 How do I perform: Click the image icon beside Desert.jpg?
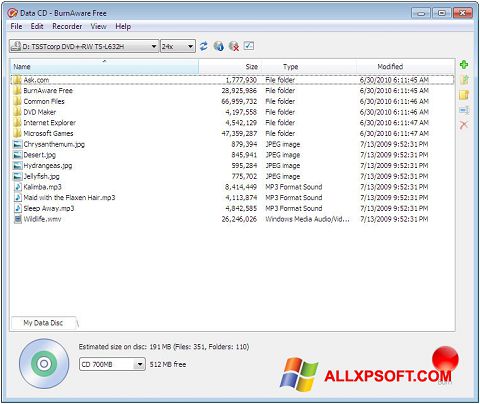tap(17, 155)
